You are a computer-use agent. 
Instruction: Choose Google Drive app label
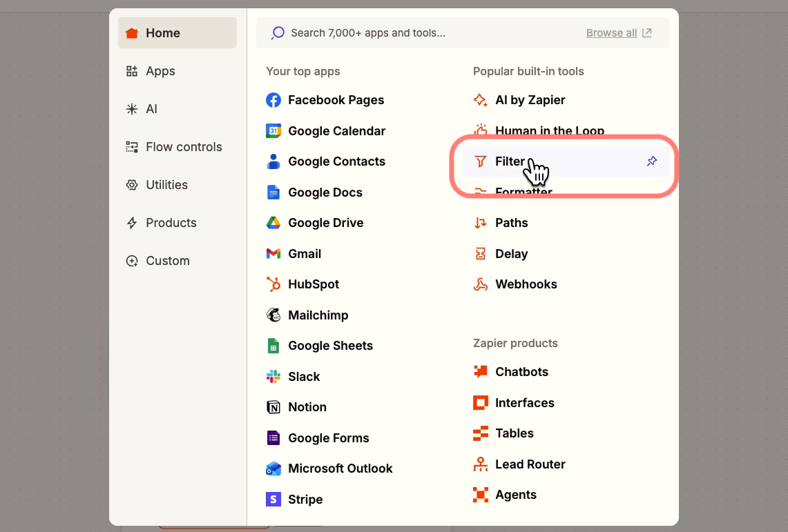click(x=326, y=223)
